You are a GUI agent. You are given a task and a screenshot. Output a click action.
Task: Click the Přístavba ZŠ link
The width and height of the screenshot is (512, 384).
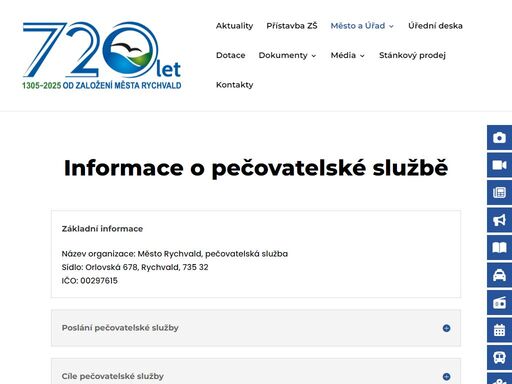[x=292, y=26]
